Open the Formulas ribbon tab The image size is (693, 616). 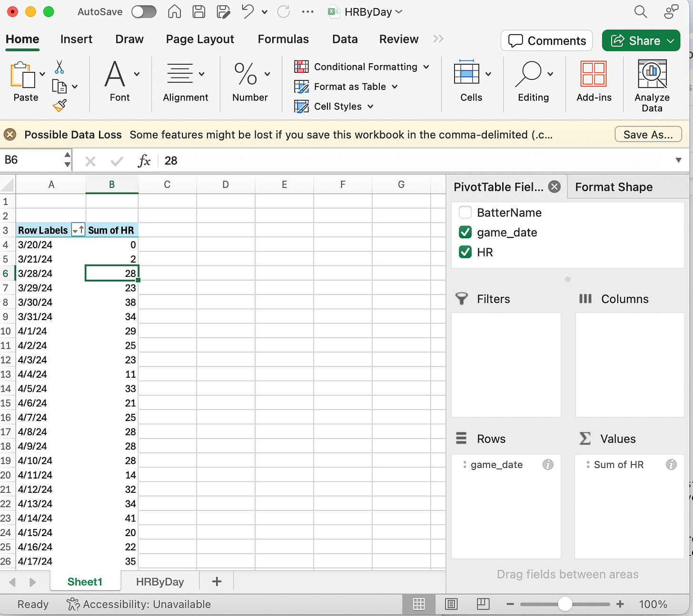(283, 39)
